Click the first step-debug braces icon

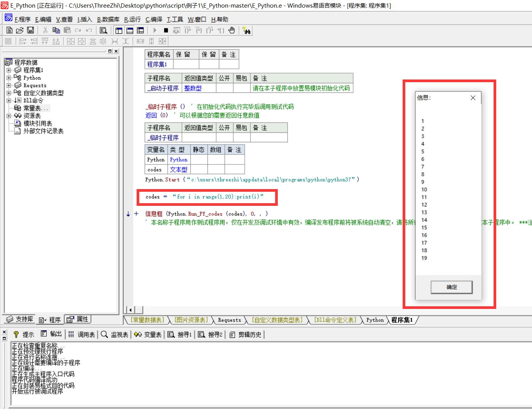coord(188,30)
